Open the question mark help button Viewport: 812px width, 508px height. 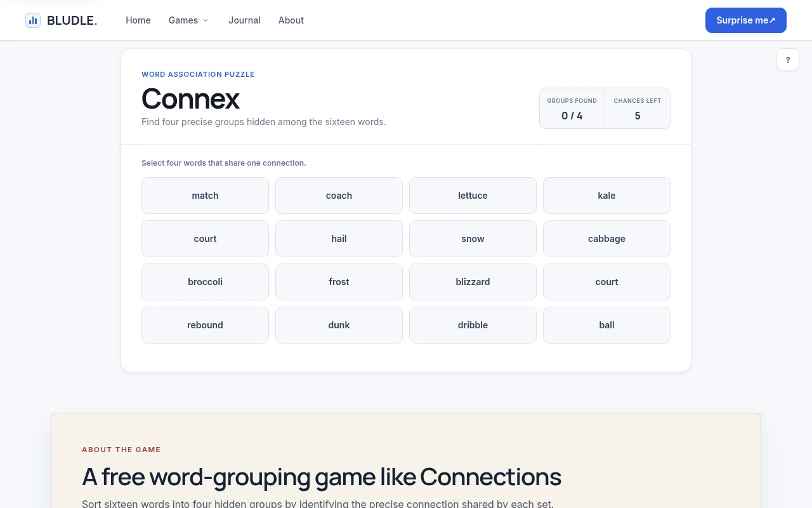[x=788, y=60]
